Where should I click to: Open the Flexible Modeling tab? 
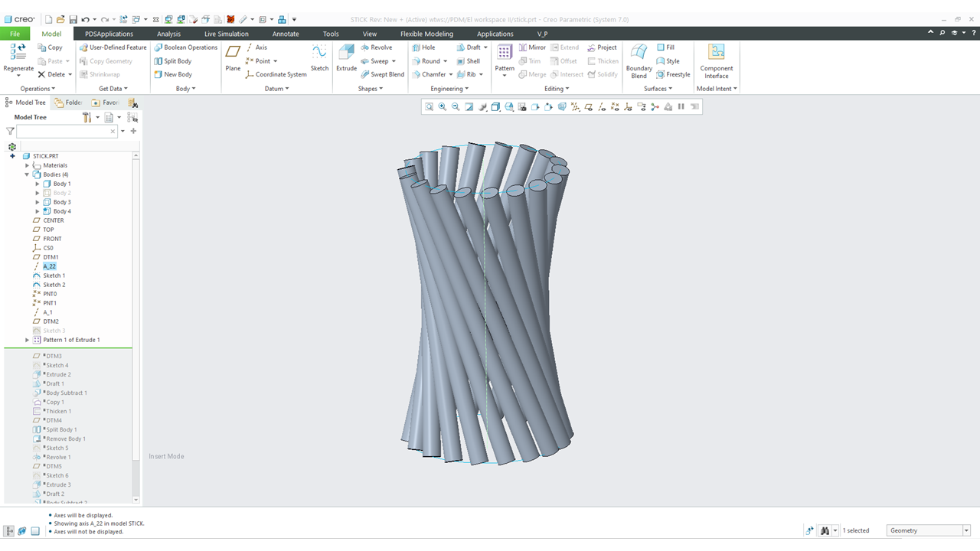pyautogui.click(x=426, y=34)
